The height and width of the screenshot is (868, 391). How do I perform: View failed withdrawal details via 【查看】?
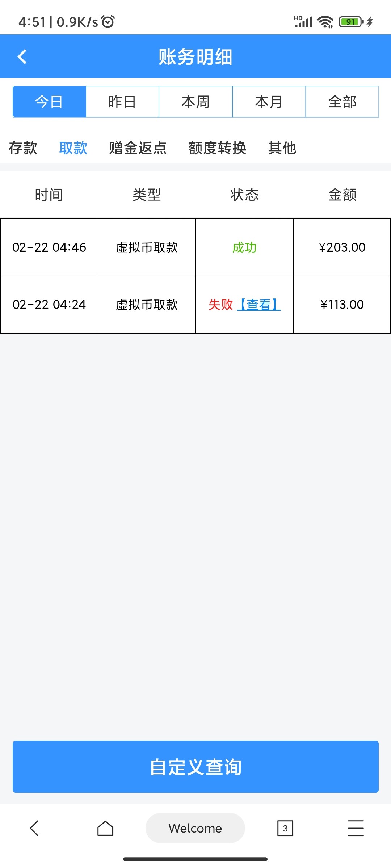258,305
